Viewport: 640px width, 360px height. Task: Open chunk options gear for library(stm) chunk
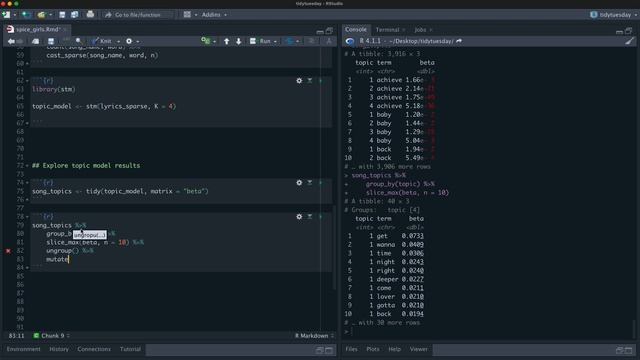point(299,81)
